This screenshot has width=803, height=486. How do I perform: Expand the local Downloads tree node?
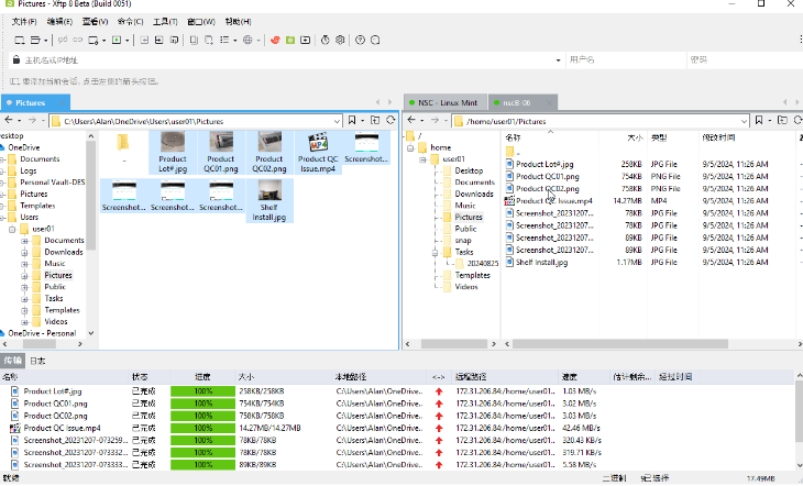[25, 252]
